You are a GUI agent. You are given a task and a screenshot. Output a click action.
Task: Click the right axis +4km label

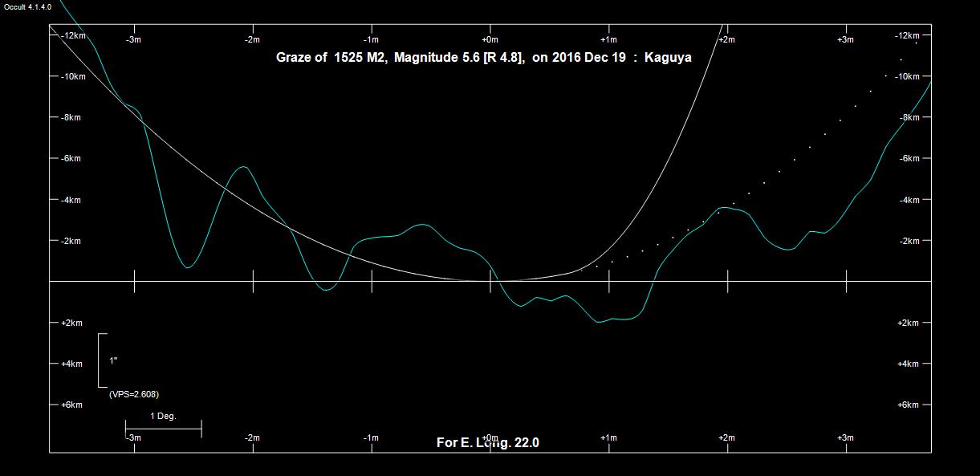908,364
